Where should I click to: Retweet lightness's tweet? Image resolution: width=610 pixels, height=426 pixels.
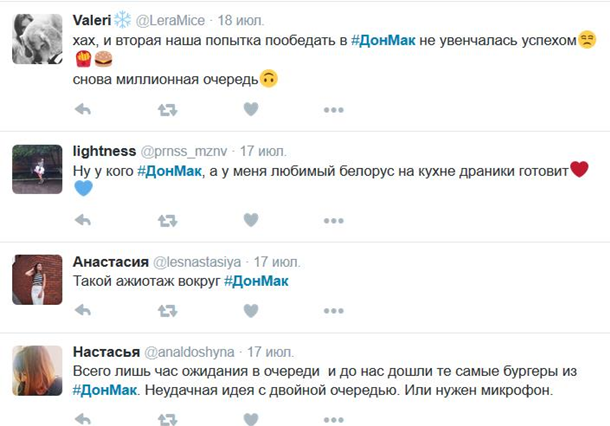click(x=167, y=219)
